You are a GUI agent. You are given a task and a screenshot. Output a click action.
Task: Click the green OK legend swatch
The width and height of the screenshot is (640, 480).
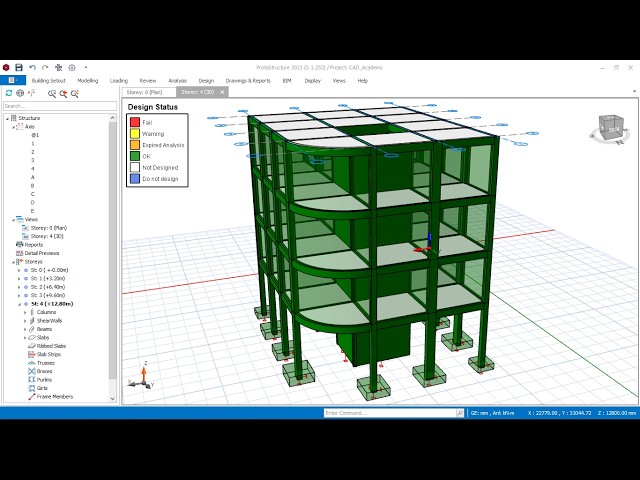click(135, 156)
